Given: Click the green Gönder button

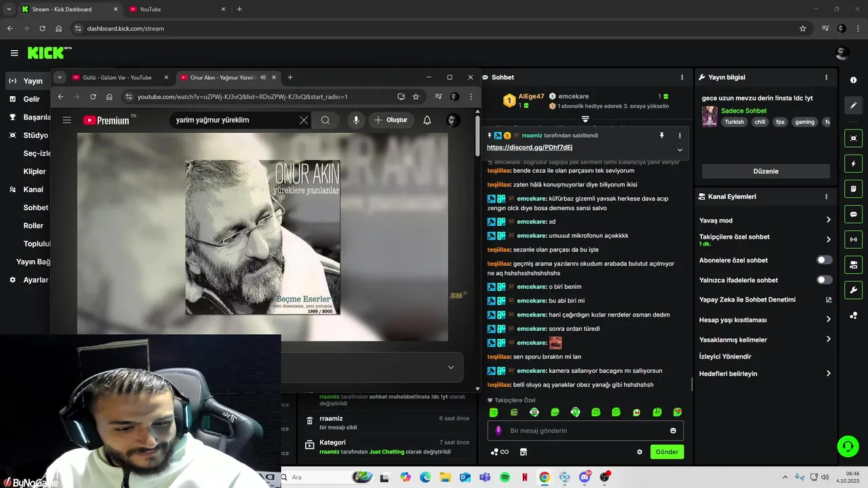Looking at the screenshot, I should point(667,452).
